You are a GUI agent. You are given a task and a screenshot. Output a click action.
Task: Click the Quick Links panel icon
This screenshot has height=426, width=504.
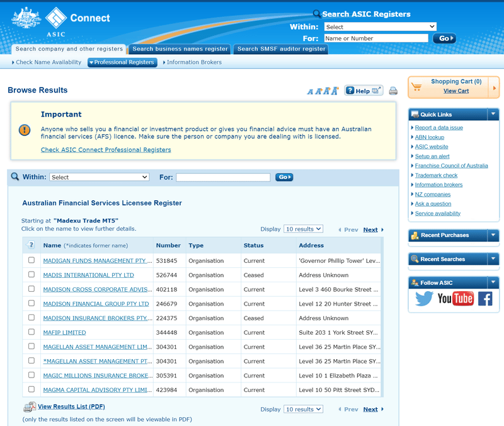coord(415,115)
